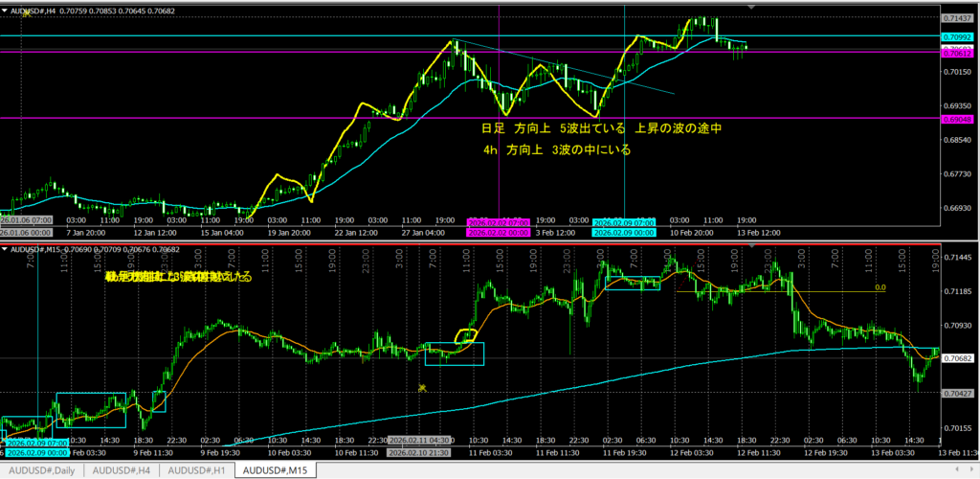This screenshot has height=479, width=980.
Task: Select the Fibonacci 0.0 level label
Action: tap(880, 286)
